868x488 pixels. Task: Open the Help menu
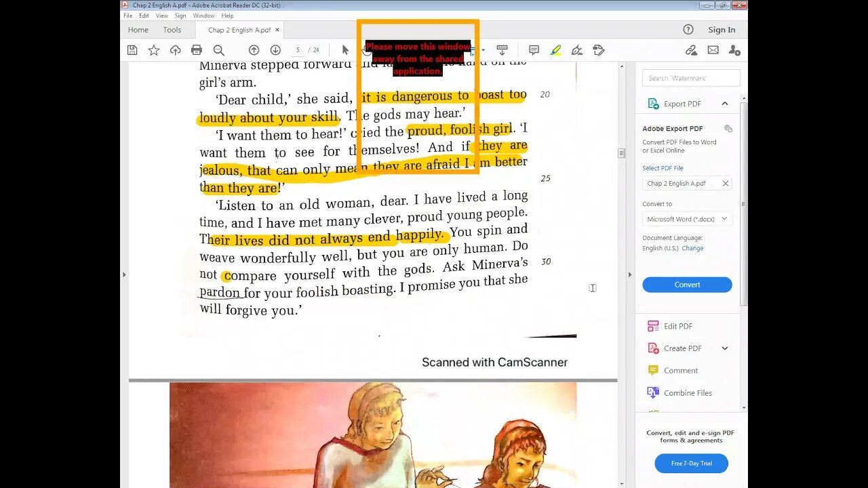pyautogui.click(x=227, y=16)
